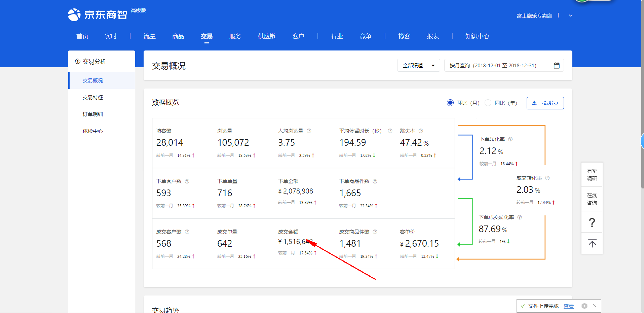This screenshot has height=313, width=644.
Task: Open the 按月查询 date range picker
Action: pos(504,66)
